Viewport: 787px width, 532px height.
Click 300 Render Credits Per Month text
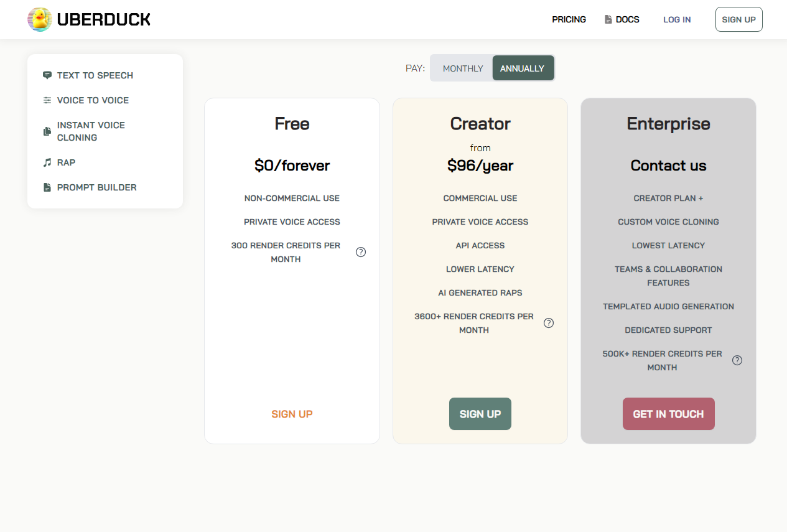286,252
